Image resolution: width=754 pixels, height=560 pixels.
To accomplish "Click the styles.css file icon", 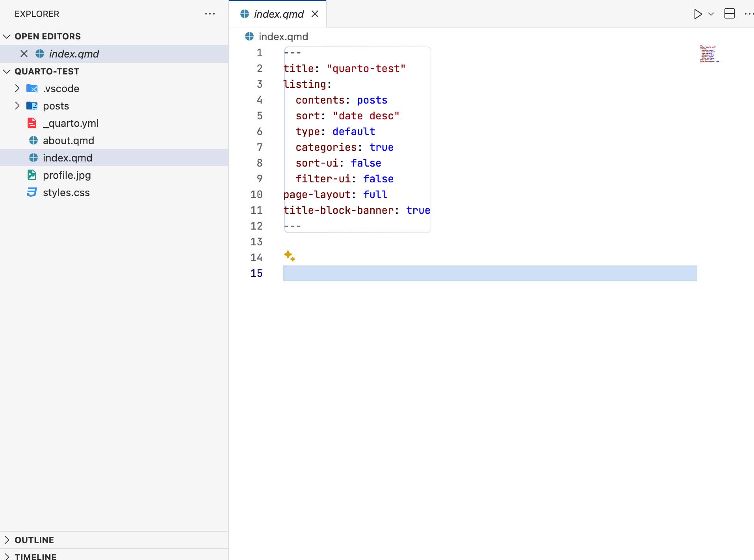I will click(x=32, y=193).
